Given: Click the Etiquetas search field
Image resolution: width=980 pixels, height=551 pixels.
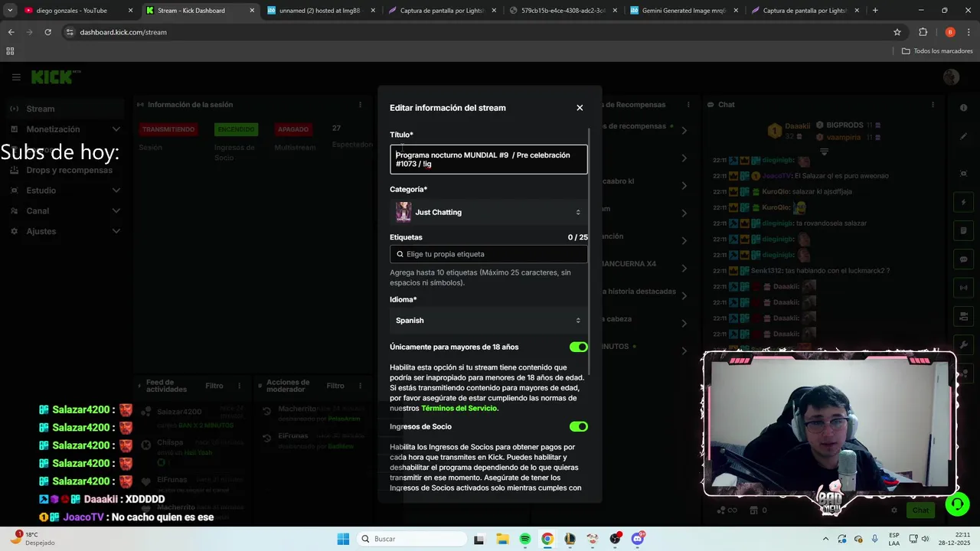Looking at the screenshot, I should point(488,254).
